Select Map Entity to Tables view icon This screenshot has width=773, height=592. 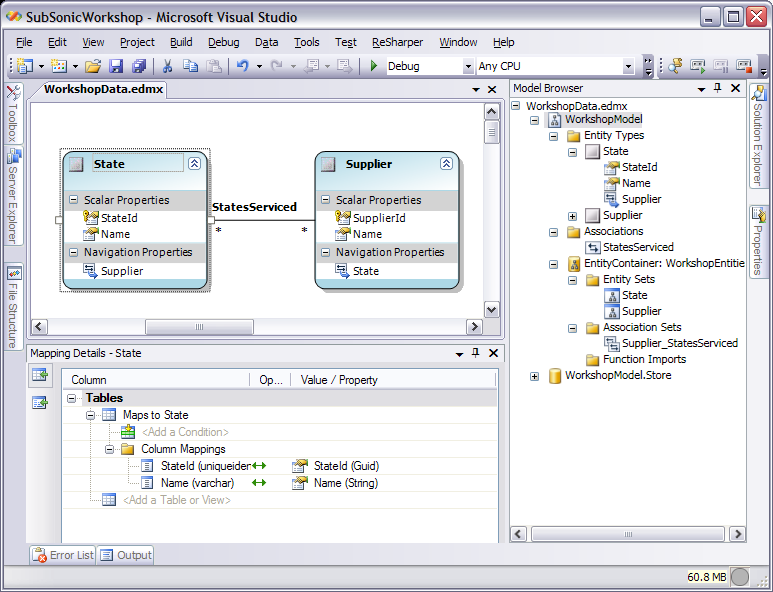tap(40, 375)
